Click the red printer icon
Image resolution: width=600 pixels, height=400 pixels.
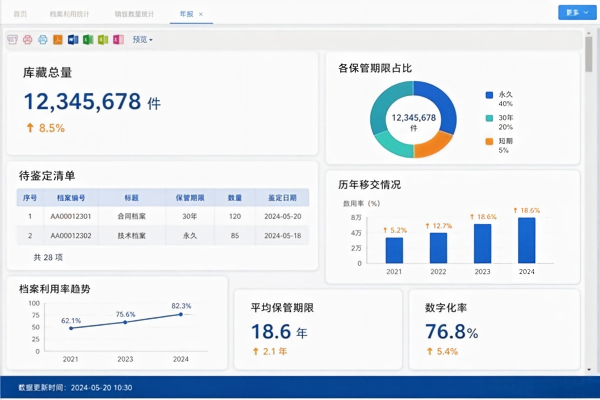coord(28,39)
